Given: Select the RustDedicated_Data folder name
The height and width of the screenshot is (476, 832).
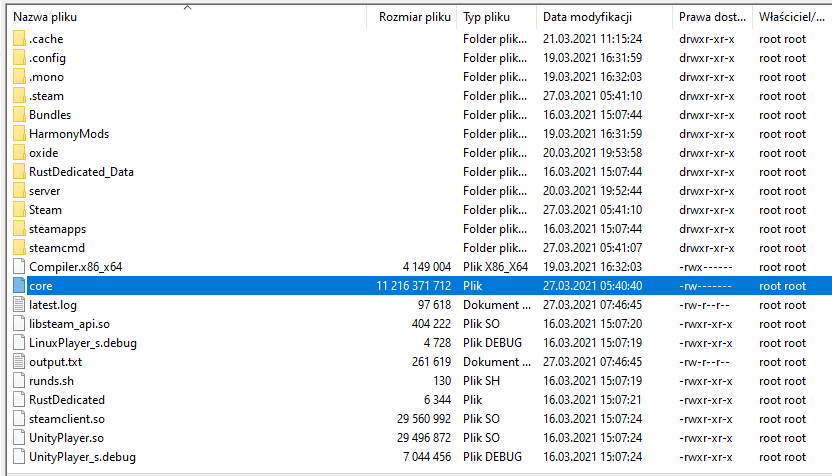Looking at the screenshot, I should click(81, 172).
